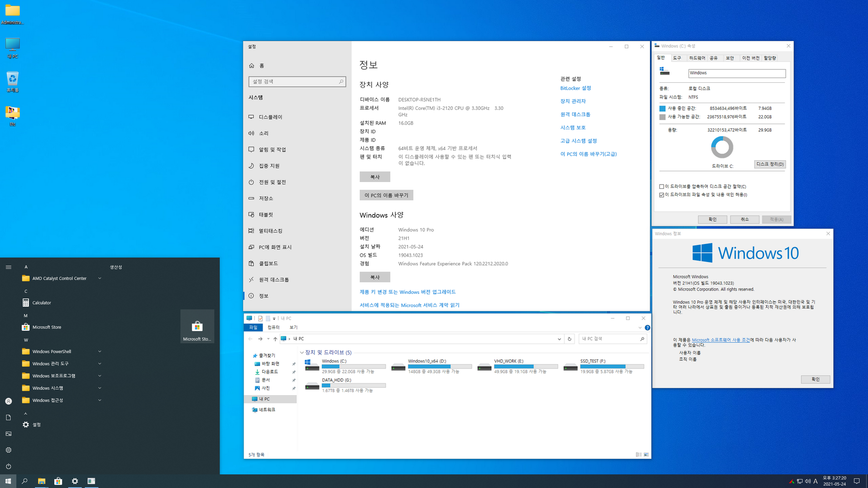
Task: Expand Windows 관리 도구 folder
Action: (x=100, y=364)
